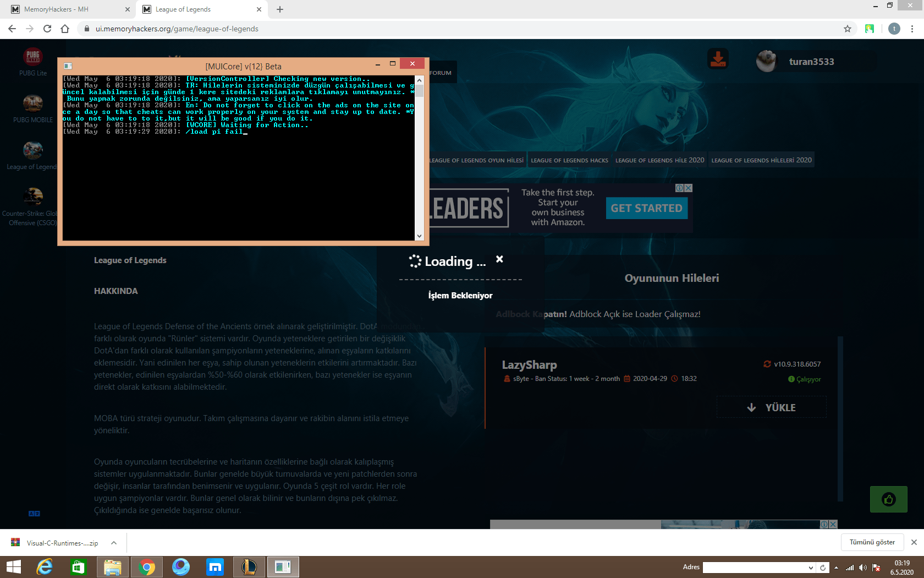Click the green thumbs-up like button
This screenshot has height=578, width=924.
point(889,499)
